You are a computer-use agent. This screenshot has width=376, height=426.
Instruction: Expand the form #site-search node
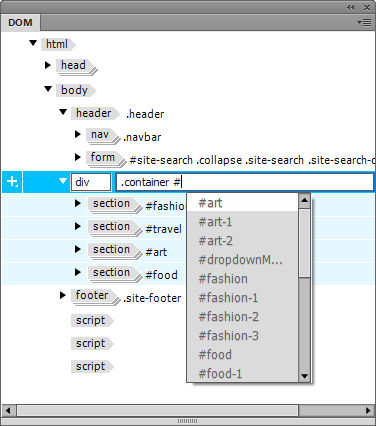tap(78, 157)
